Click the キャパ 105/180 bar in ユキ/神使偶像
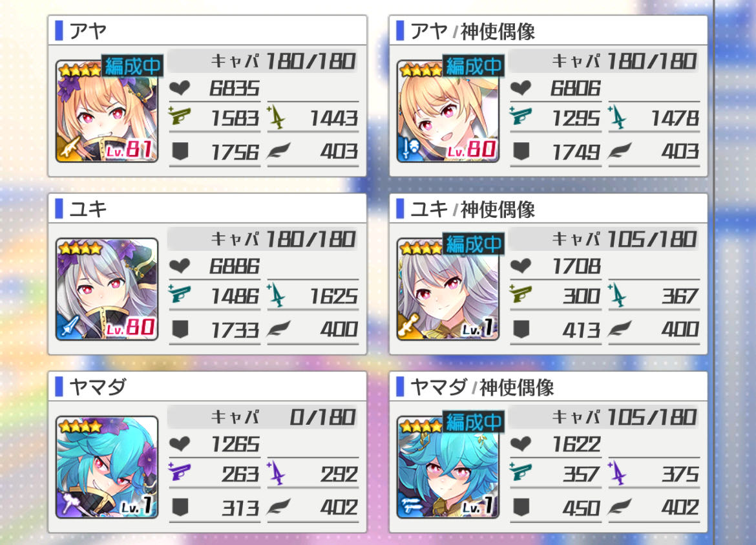The width and height of the screenshot is (756, 545). [604, 239]
